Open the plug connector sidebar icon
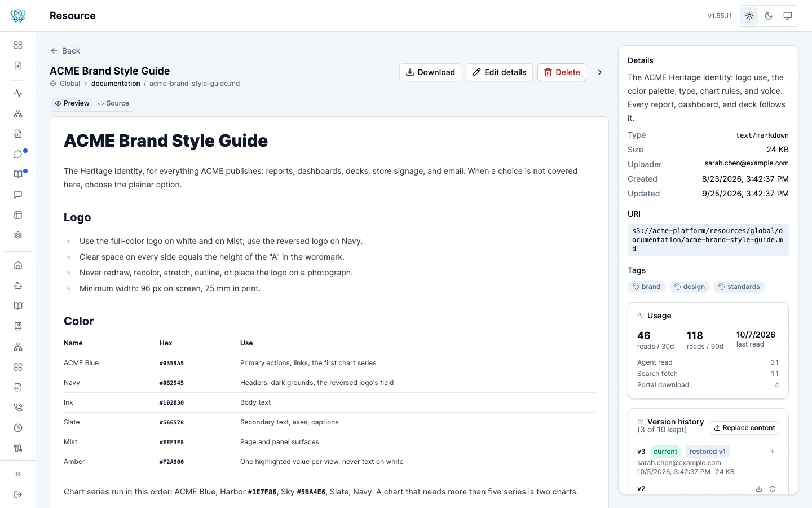The height and width of the screenshot is (508, 812). [x=18, y=448]
